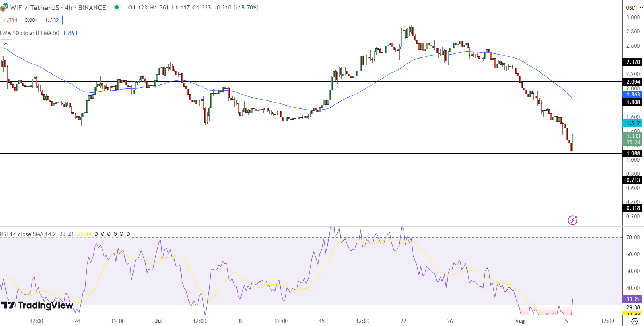Open chart settings gear icon
This screenshot has height=326, width=644.
[x=635, y=321]
